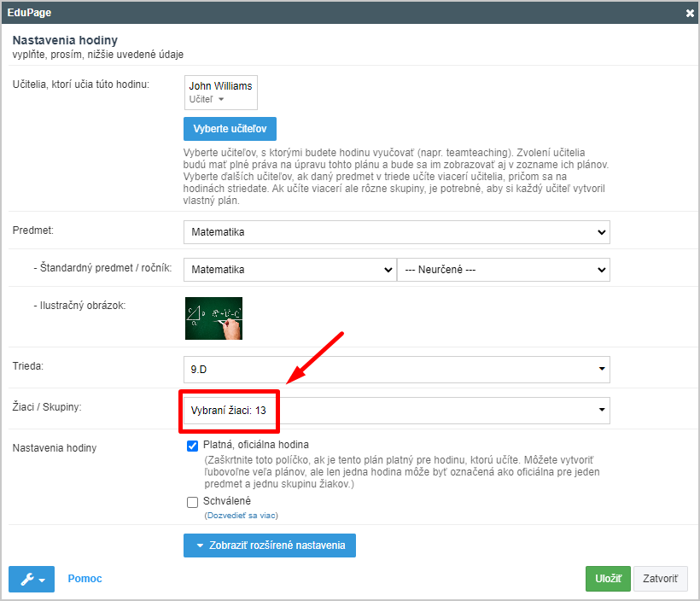Open the Učiteľ role arrow under John Williams

(221, 99)
